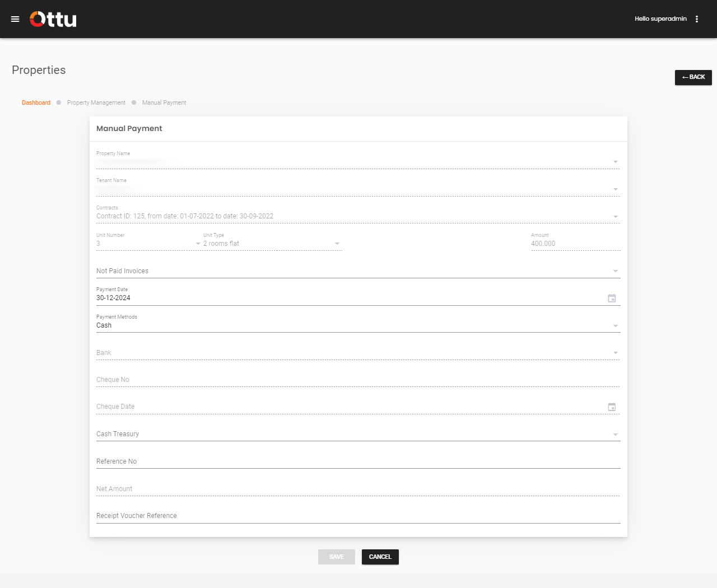Select the Dashboard breadcrumb link
The image size is (717, 588).
coord(36,102)
